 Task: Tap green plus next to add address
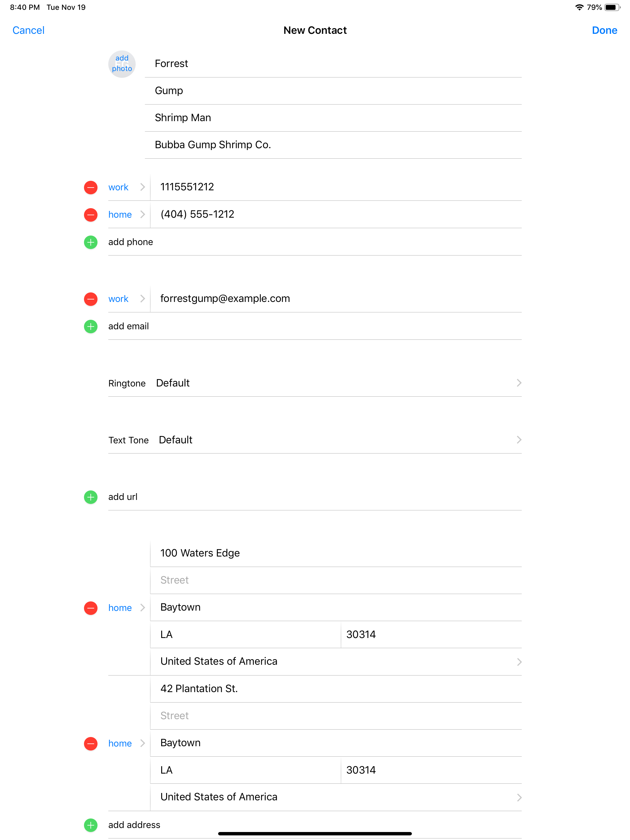(90, 825)
